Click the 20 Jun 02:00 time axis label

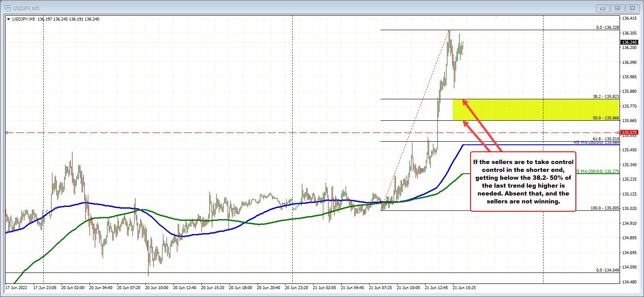pyautogui.click(x=73, y=288)
